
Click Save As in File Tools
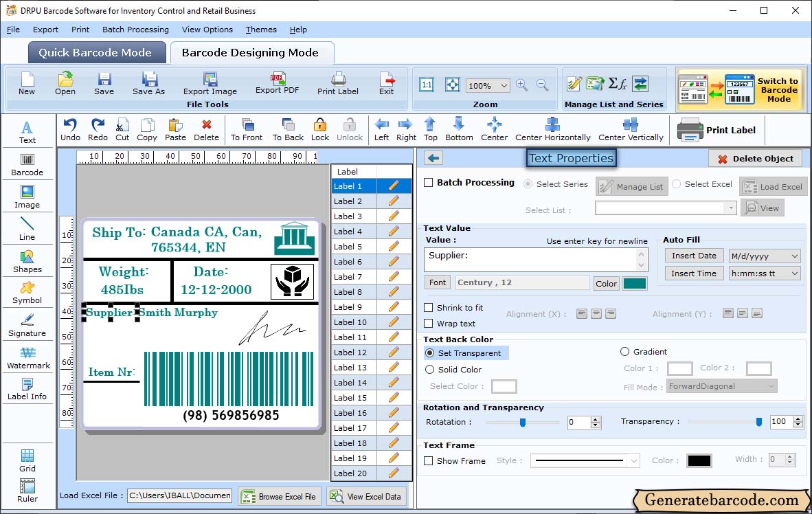coord(148,83)
